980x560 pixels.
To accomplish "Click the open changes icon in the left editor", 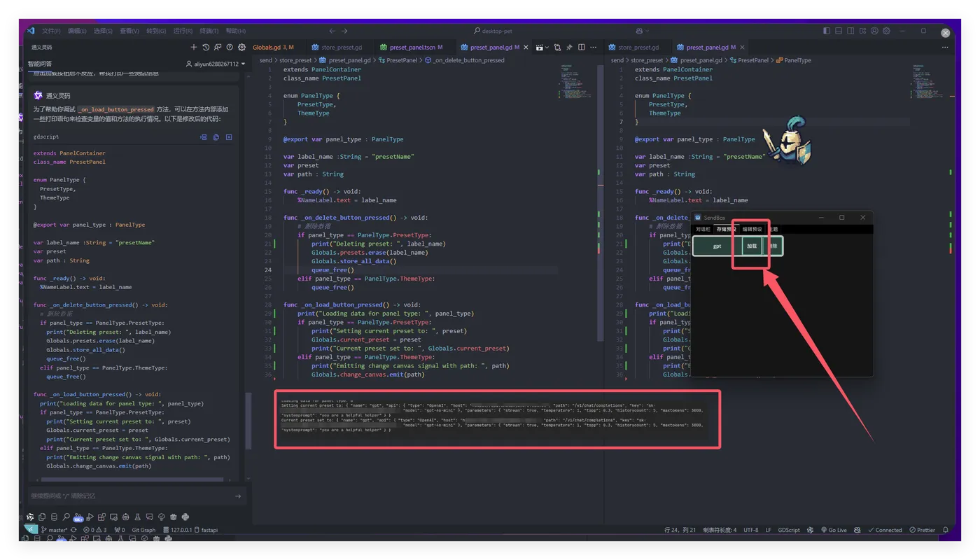I will pos(557,48).
